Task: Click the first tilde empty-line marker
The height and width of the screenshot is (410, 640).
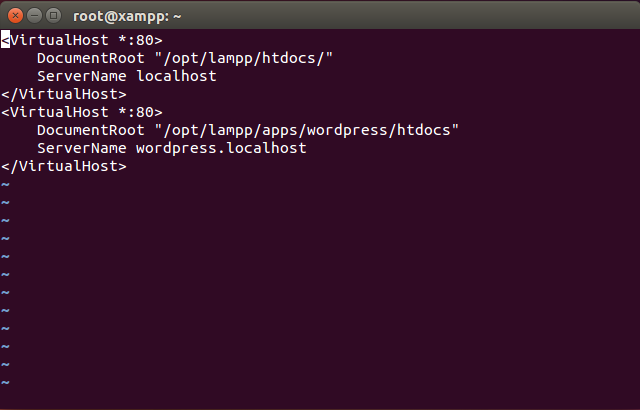Action: (5, 185)
